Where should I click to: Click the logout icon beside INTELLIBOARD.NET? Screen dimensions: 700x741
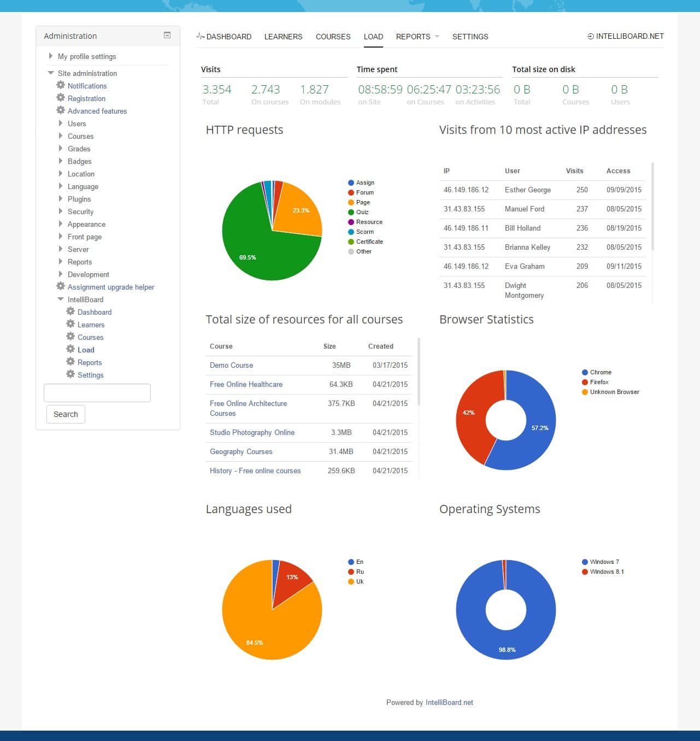pyautogui.click(x=590, y=37)
